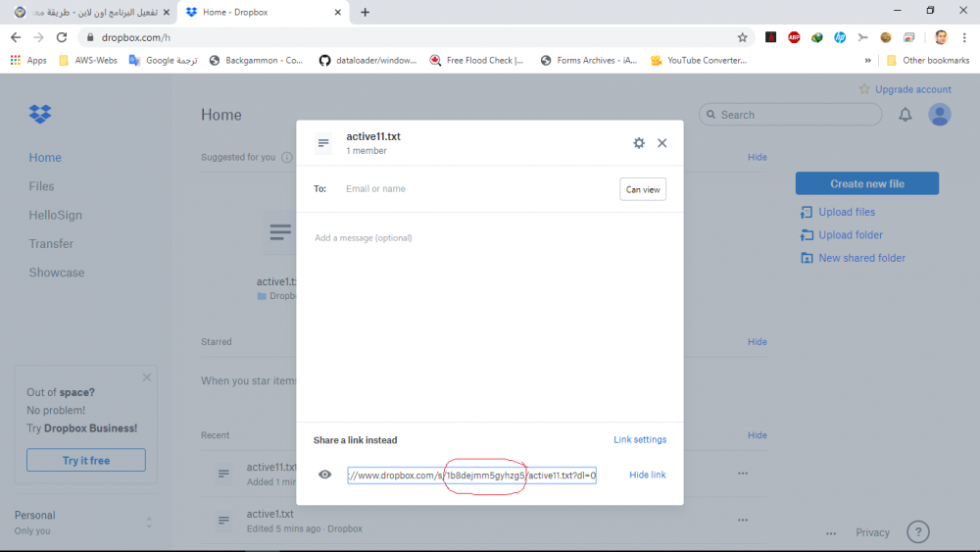Reload the page
The image size is (980, 552).
[61, 37]
